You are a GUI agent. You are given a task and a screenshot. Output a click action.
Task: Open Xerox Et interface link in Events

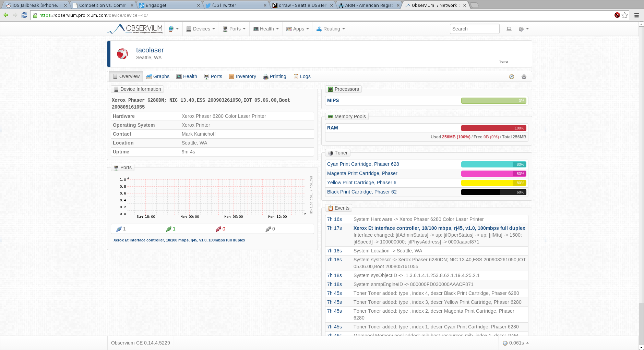(439, 228)
